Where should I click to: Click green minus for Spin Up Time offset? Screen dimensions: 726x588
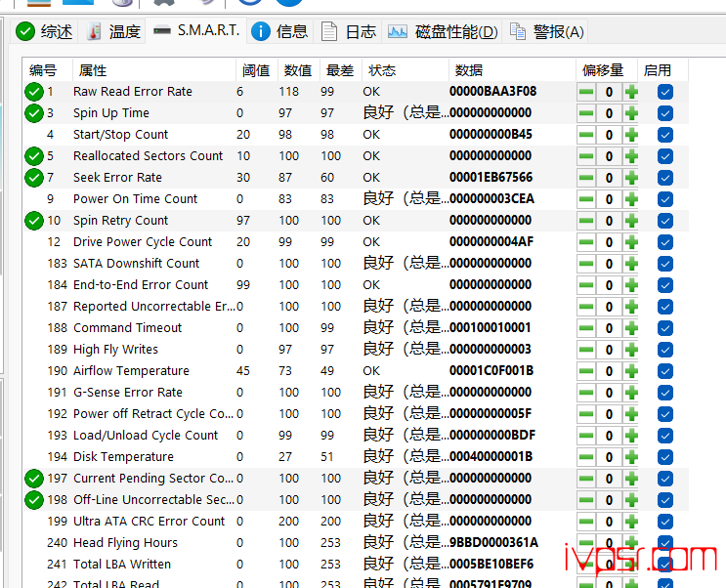coord(586,113)
